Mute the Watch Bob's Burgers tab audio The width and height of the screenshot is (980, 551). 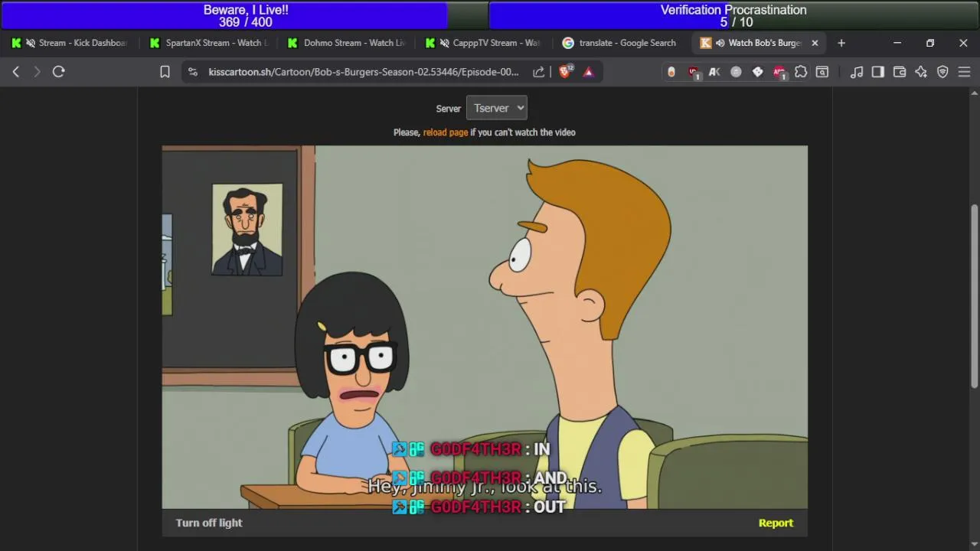720,43
